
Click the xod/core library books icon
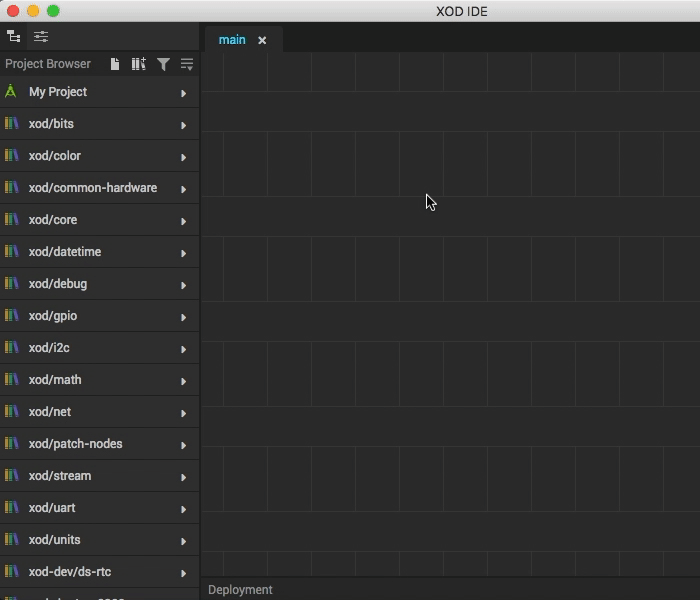click(x=12, y=219)
